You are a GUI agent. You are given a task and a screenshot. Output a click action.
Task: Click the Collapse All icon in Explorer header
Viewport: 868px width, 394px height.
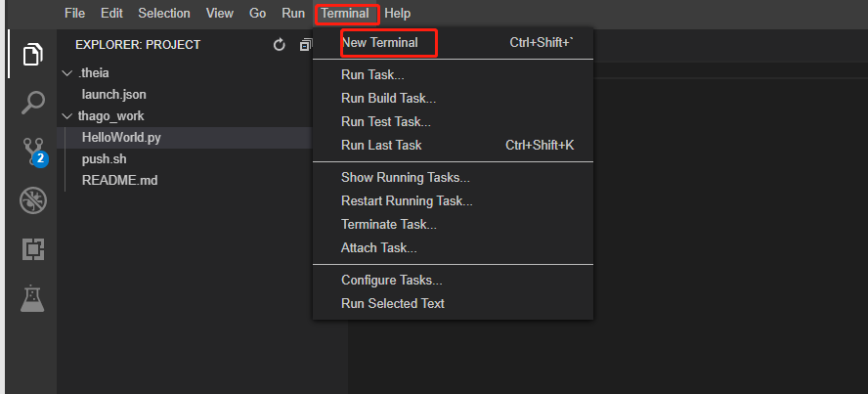click(306, 45)
